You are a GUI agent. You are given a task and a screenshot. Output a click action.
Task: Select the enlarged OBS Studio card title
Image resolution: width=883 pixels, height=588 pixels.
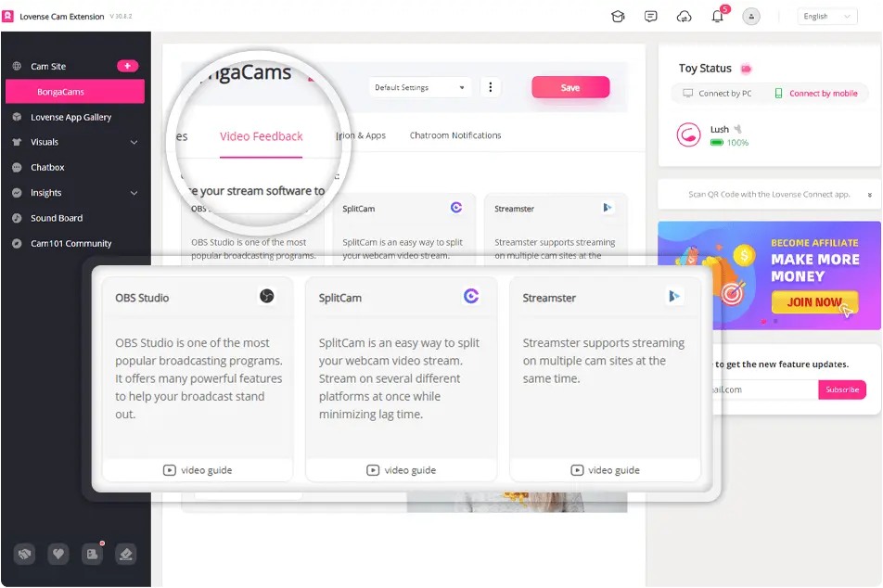click(x=142, y=298)
